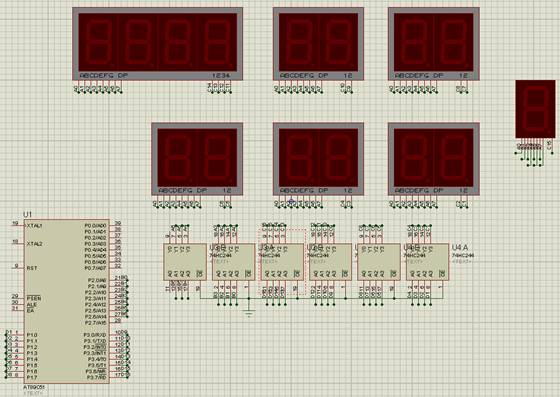Select the AT89C51 microcontroller U1 body
Image resolution: width=560 pixels, height=397 pixels.
coord(66,301)
